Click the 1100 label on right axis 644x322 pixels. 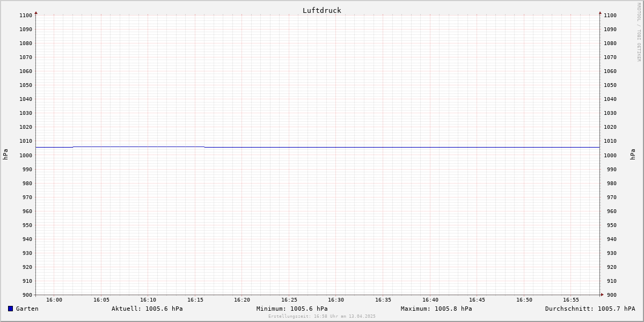pos(610,15)
